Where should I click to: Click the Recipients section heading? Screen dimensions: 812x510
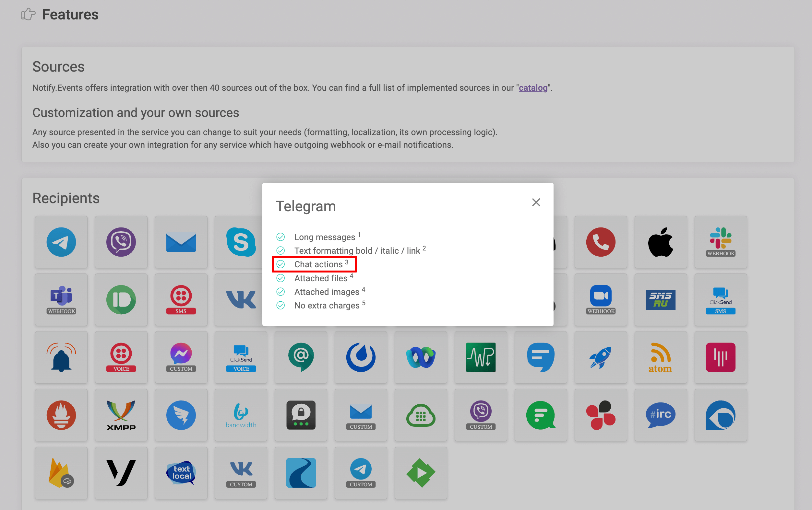[x=66, y=198]
